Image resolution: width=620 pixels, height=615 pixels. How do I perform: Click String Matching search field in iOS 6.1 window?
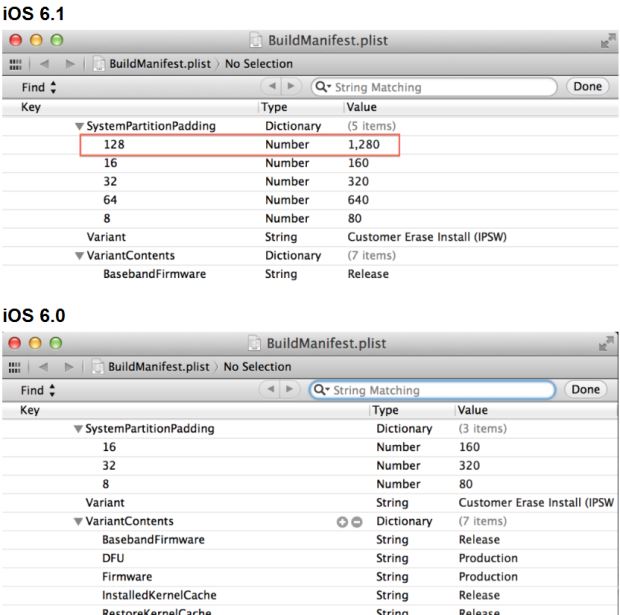point(434,87)
